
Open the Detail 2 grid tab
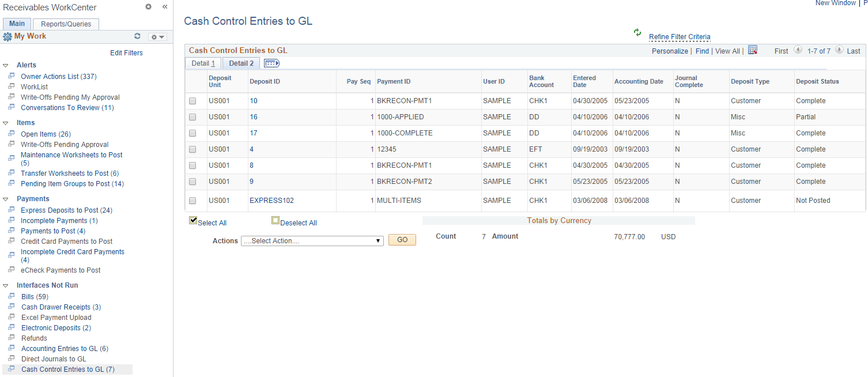click(x=240, y=63)
